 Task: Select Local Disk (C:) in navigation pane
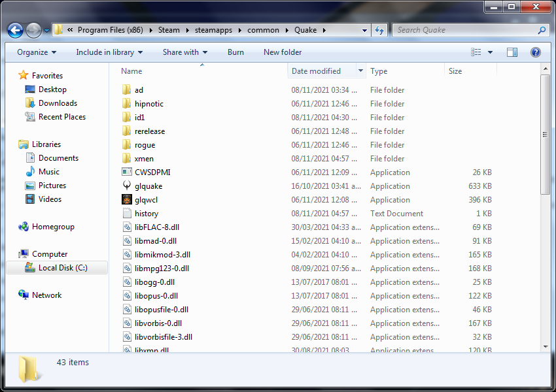click(62, 268)
